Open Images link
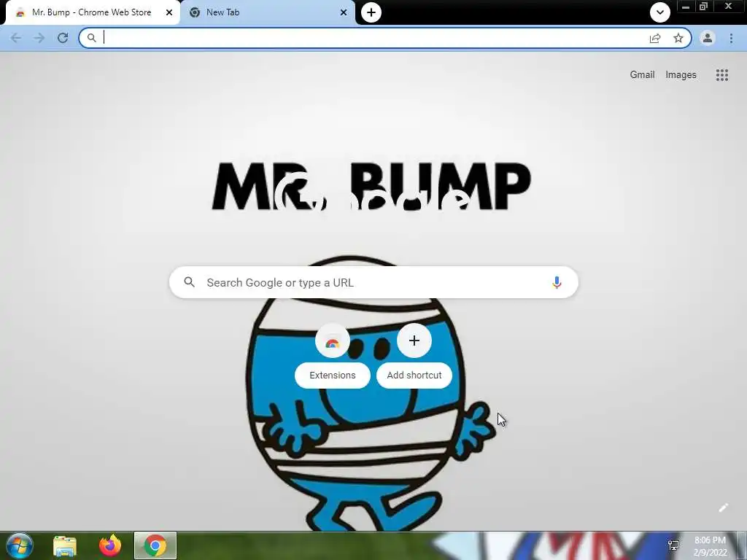The height and width of the screenshot is (560, 747). (681, 75)
